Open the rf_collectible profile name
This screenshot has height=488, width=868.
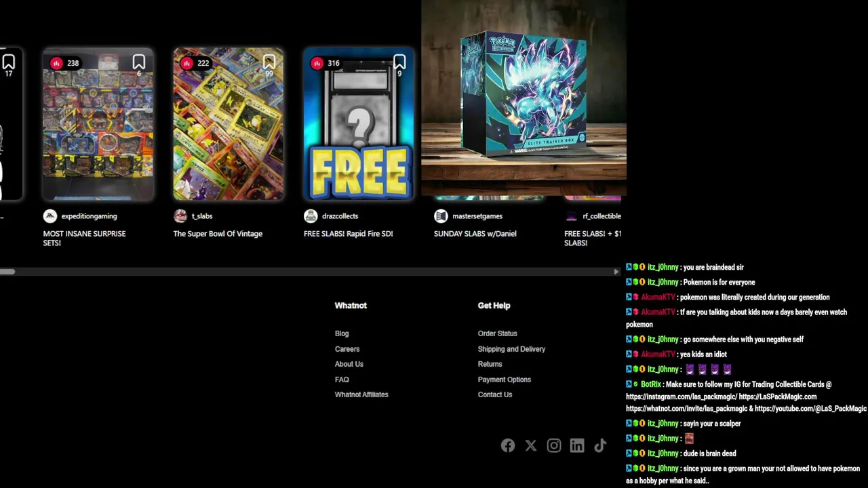click(x=601, y=216)
